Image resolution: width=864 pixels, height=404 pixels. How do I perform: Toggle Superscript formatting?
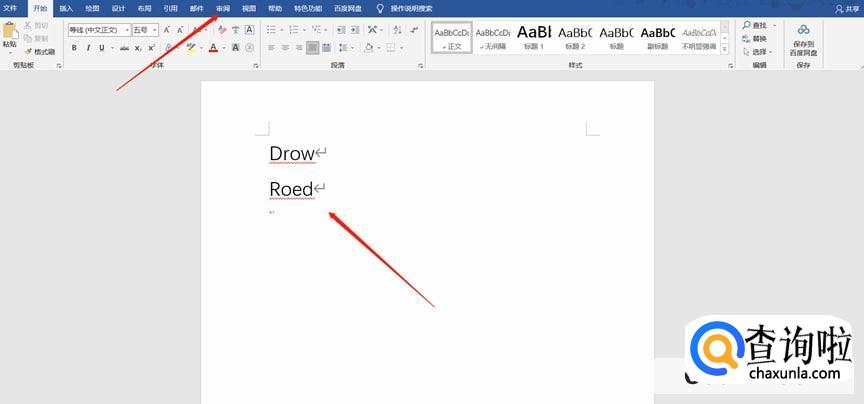152,48
